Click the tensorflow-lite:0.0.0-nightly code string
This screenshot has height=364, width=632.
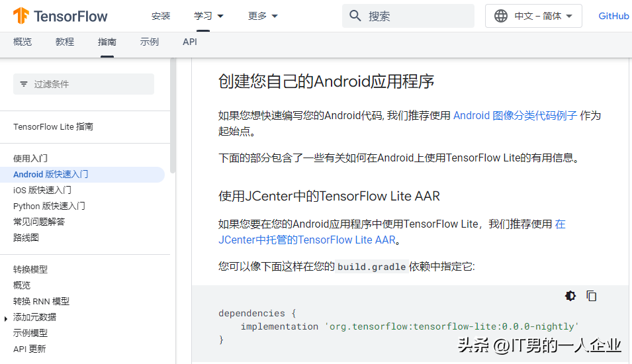tap(451, 326)
